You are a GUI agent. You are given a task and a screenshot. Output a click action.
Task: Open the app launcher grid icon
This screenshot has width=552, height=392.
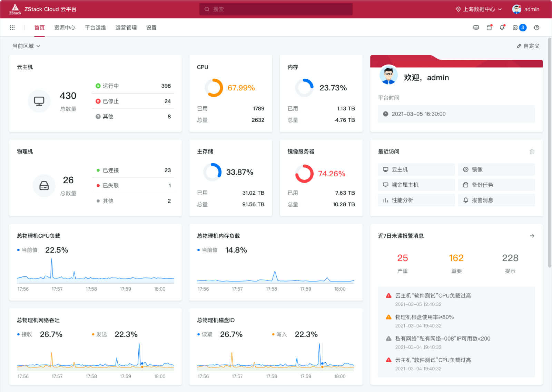(12, 27)
